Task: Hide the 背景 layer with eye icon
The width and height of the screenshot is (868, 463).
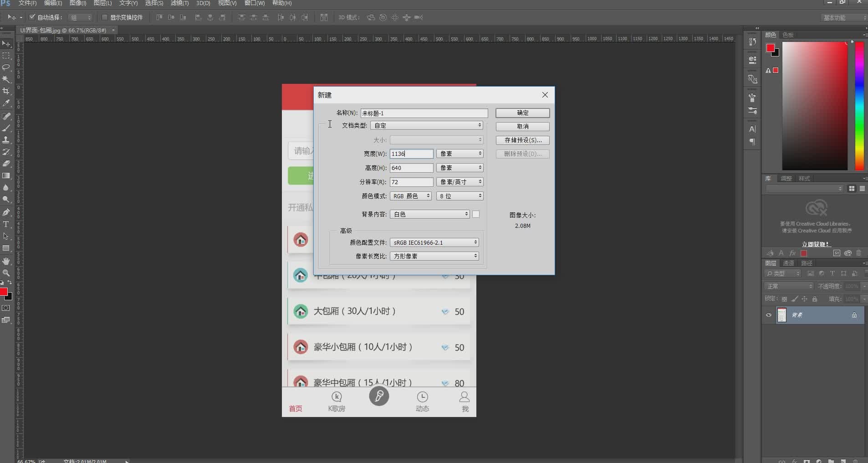Action: (769, 315)
